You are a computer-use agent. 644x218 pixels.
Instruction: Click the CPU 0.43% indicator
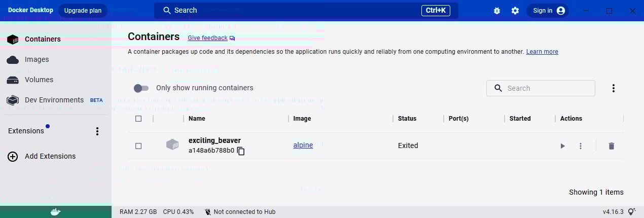point(178,212)
